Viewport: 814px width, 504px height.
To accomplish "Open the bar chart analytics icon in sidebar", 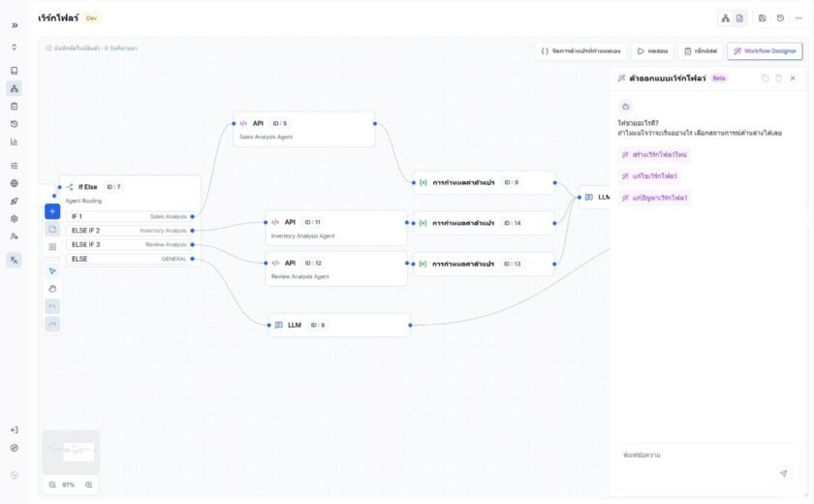I will 14,142.
